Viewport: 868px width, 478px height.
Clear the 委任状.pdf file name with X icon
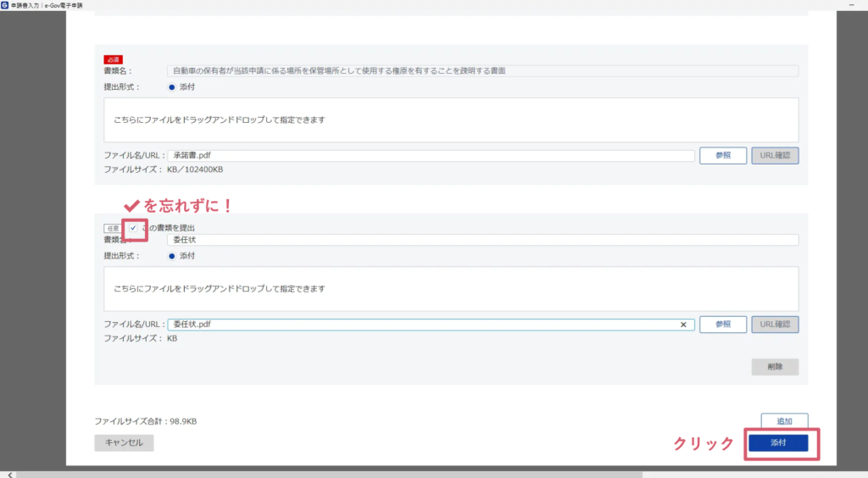[x=683, y=325]
